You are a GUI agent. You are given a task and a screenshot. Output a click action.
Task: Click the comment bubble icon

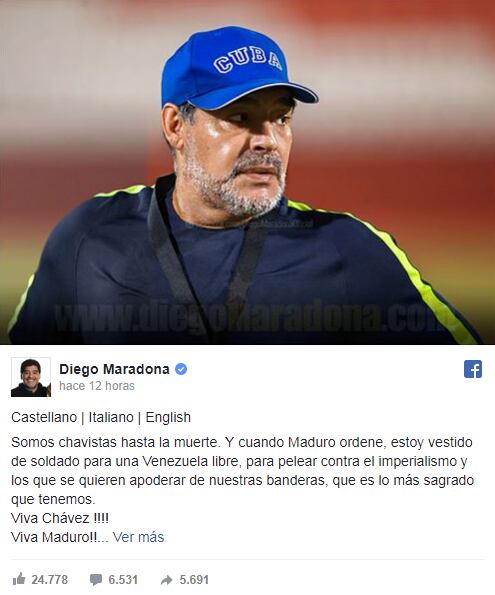point(96,580)
